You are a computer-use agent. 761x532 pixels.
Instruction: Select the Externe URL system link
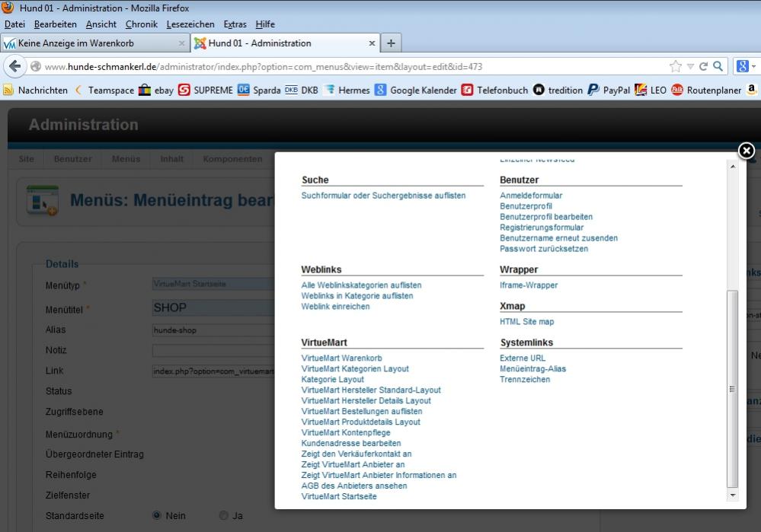pyautogui.click(x=523, y=358)
